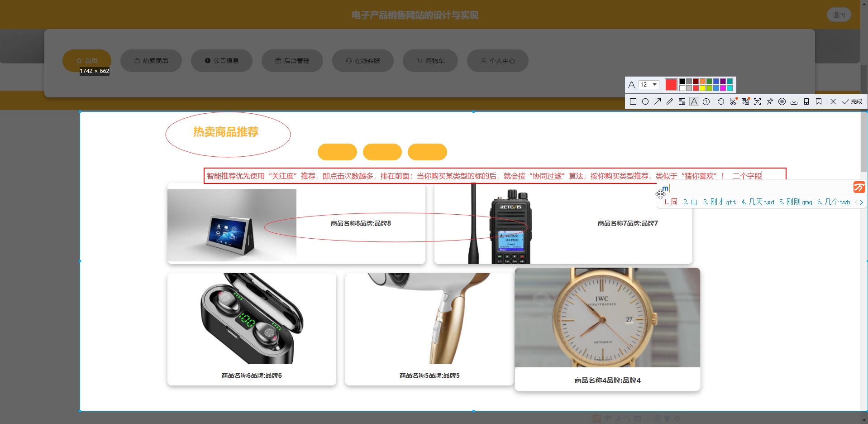The image size is (868, 424).
Task: Open the 热卖商品 navigation tab
Action: 151,61
